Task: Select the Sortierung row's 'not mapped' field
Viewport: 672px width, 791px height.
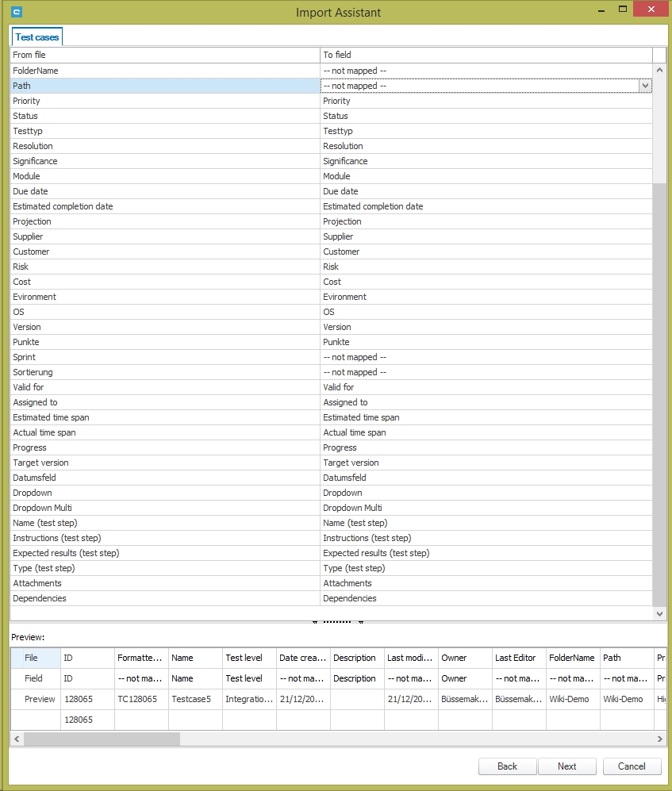Action: 486,372
